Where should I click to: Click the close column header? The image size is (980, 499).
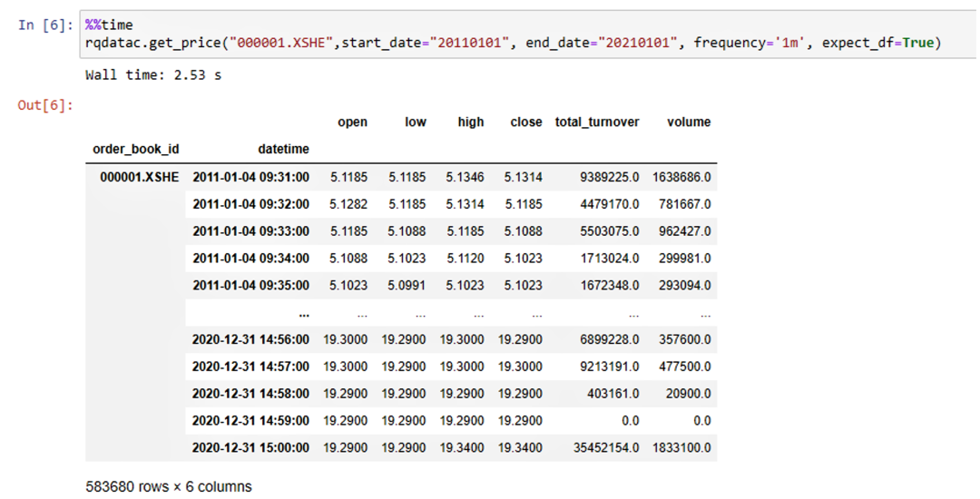526,122
